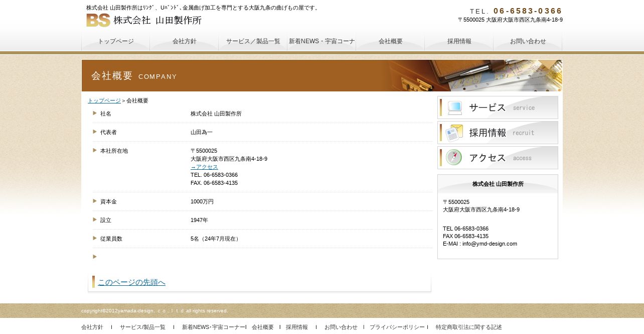
Task: Click the 会社概要 COMPANY header banner image
Action: (x=321, y=76)
